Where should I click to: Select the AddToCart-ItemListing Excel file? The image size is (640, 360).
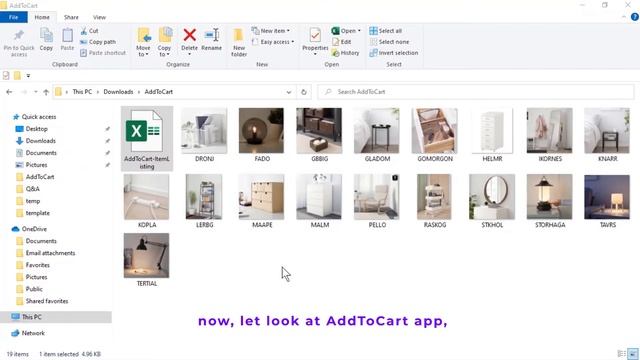point(147,139)
